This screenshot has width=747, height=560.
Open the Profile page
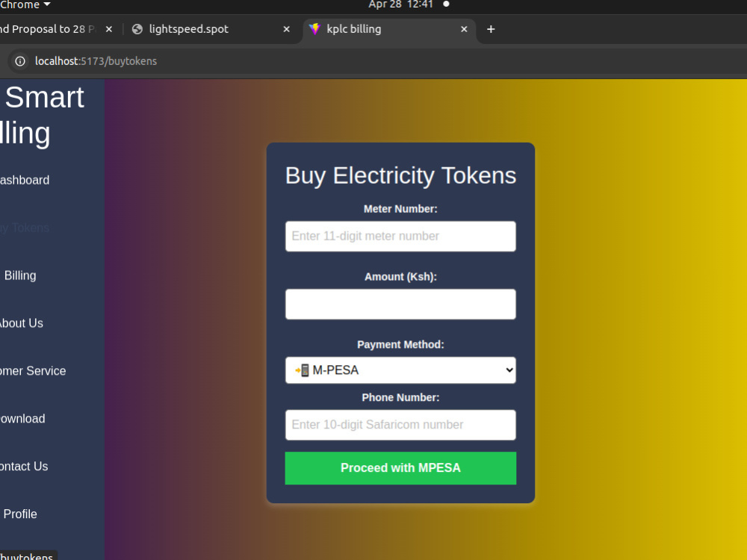(x=19, y=514)
